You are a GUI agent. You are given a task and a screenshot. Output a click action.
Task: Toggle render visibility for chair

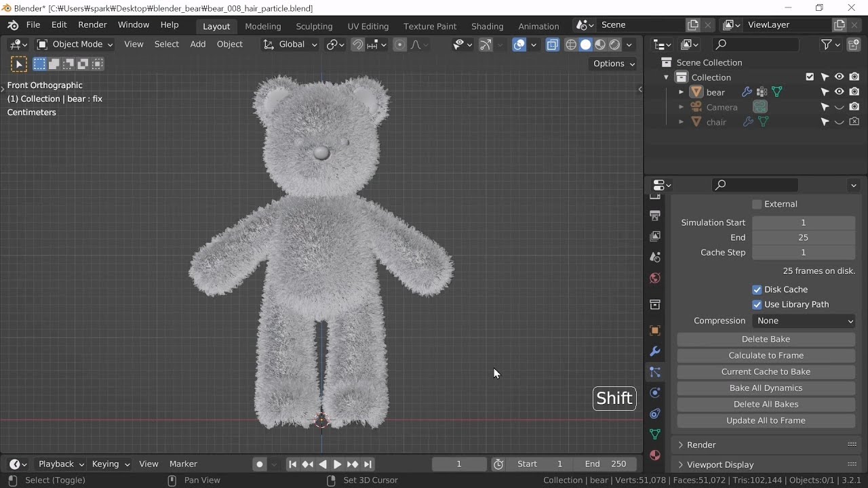tap(854, 122)
